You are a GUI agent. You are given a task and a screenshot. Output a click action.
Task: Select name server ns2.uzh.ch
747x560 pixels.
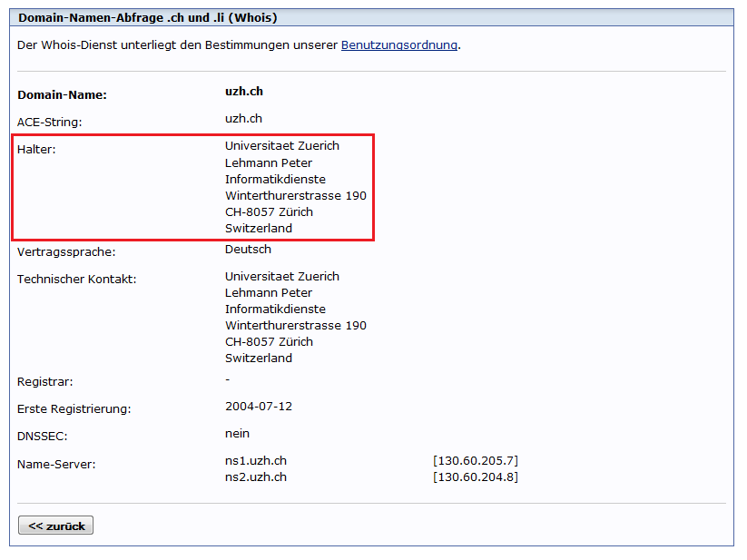[x=256, y=477]
